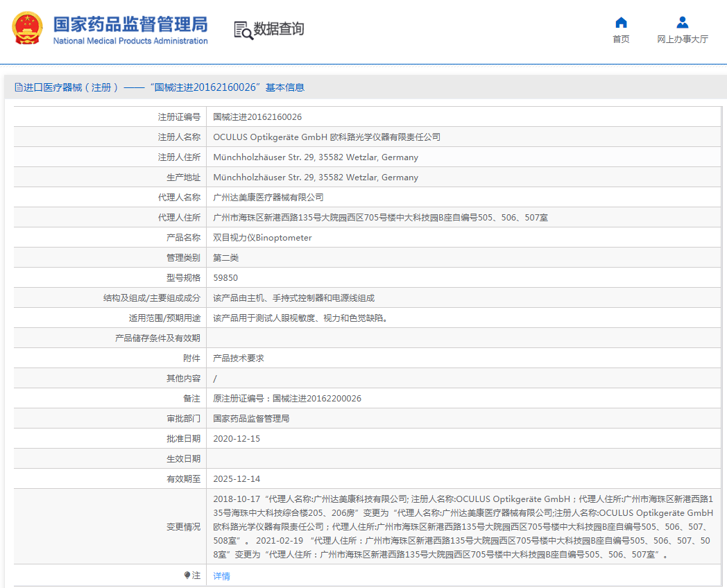Click the agent name 广州达美康医疗器械有限公司
The image size is (727, 588).
[268, 198]
